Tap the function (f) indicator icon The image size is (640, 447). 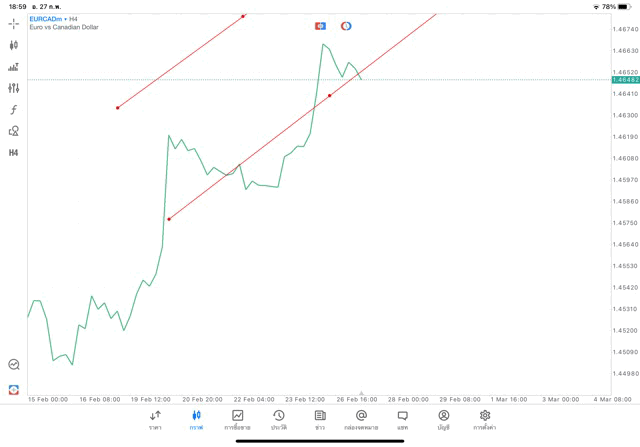pos(14,110)
